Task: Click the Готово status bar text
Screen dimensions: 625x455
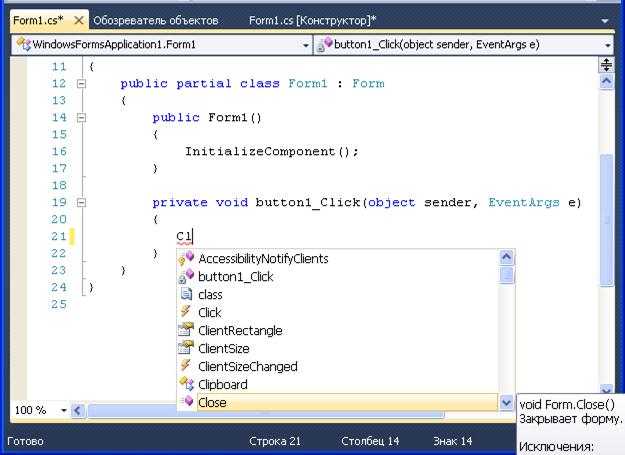Action: click(x=26, y=441)
